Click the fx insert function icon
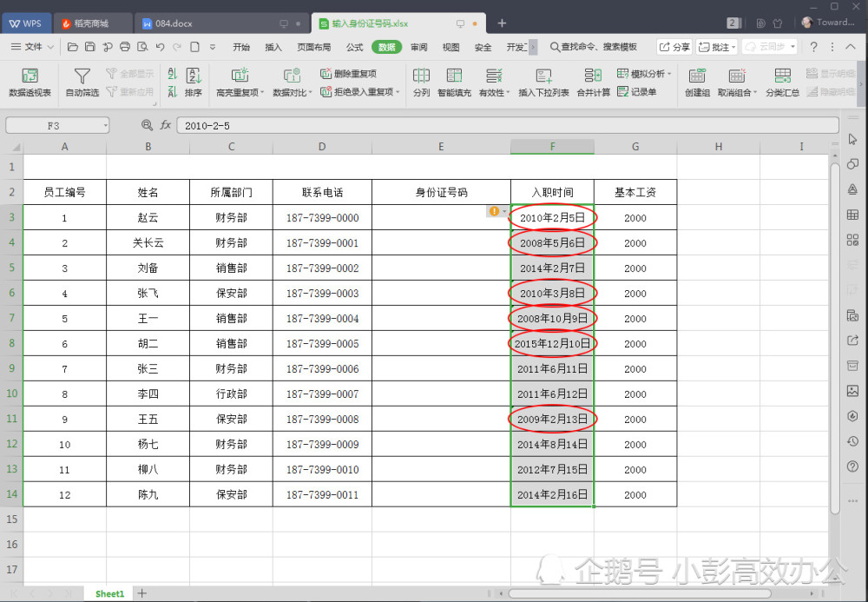 coord(165,125)
